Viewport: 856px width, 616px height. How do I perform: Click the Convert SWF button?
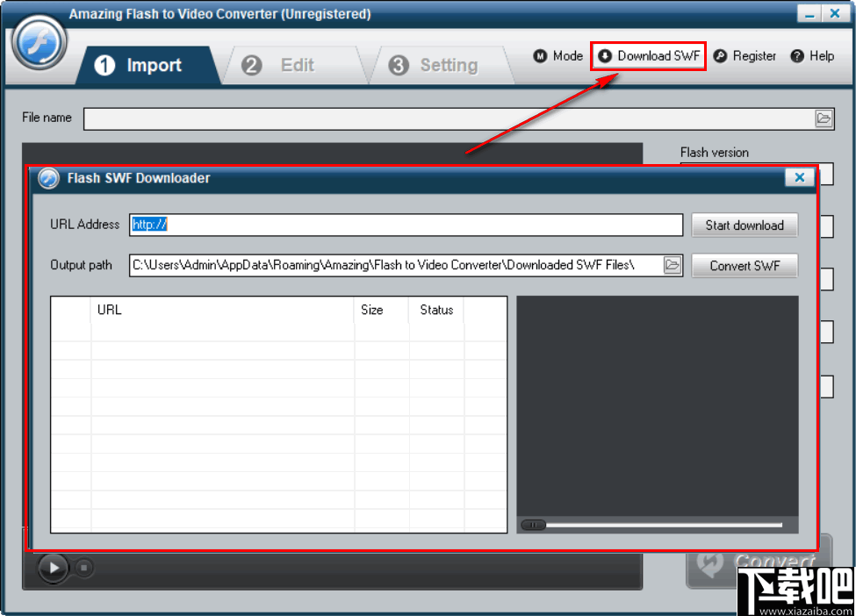745,265
